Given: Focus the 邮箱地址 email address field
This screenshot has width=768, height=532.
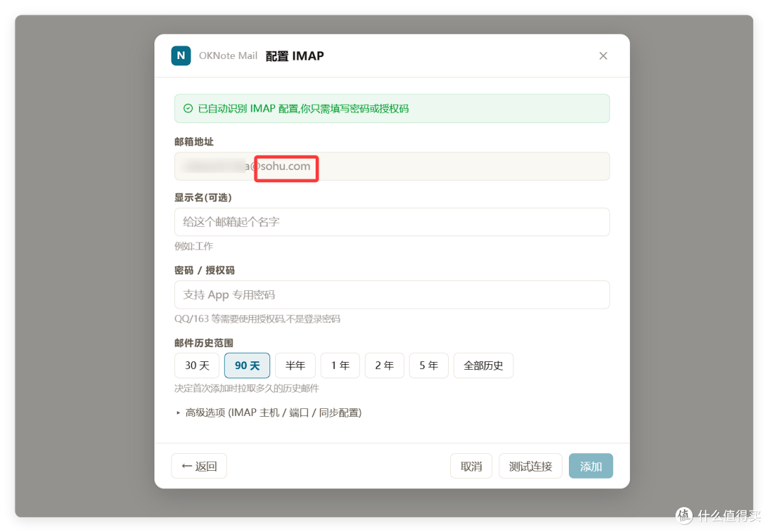Looking at the screenshot, I should point(392,166).
